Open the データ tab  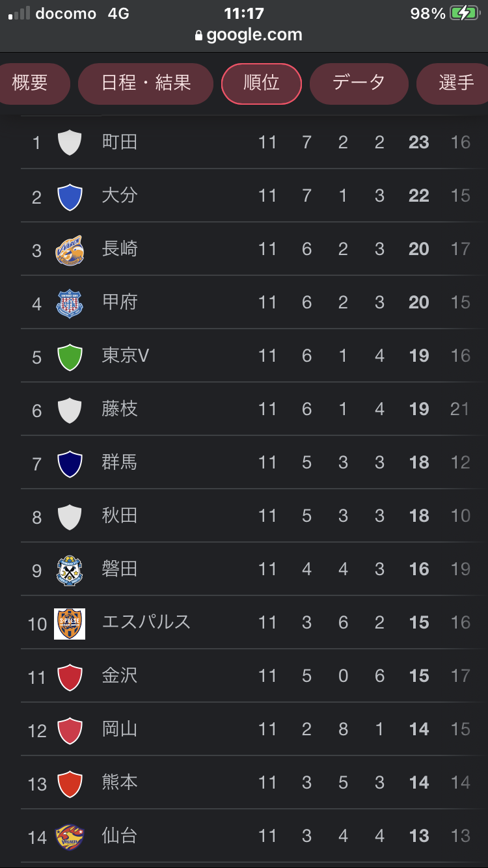pos(359,83)
